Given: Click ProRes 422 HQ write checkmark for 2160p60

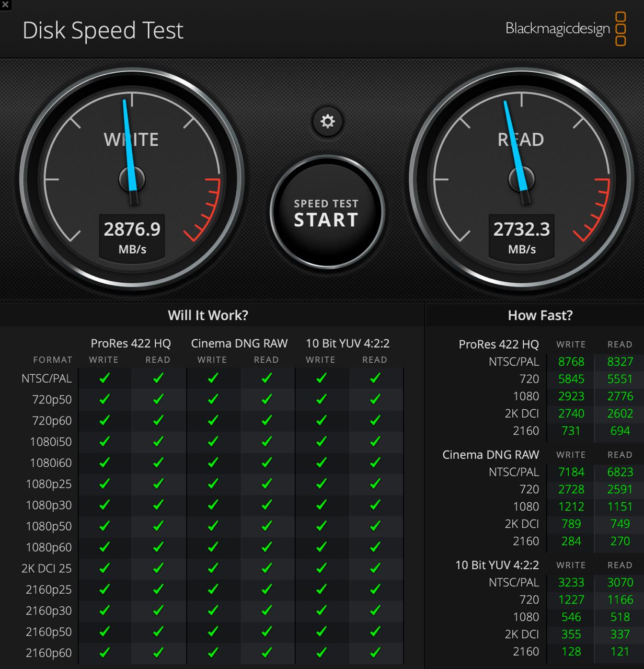Looking at the screenshot, I should tap(105, 652).
